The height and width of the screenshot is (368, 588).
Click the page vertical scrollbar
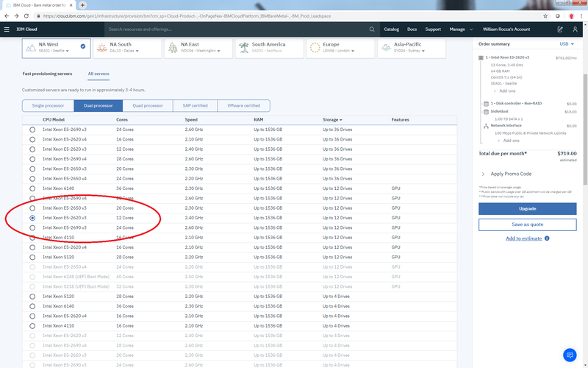(585, 130)
